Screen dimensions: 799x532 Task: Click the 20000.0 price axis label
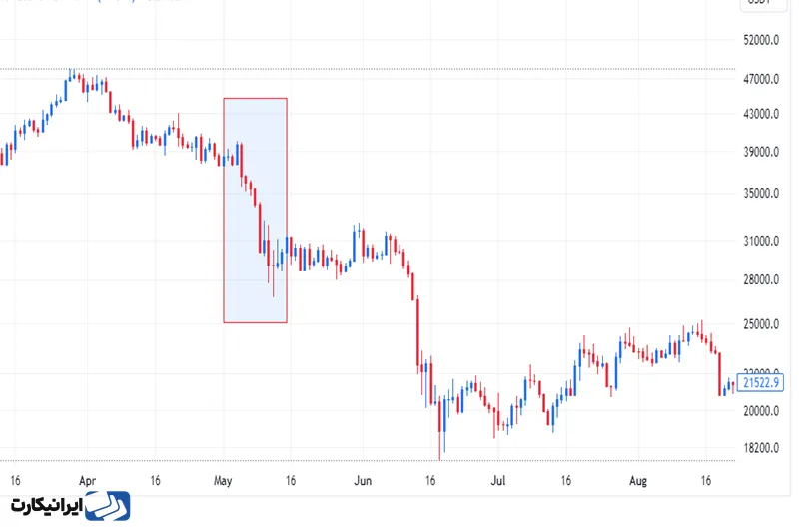pos(763,411)
